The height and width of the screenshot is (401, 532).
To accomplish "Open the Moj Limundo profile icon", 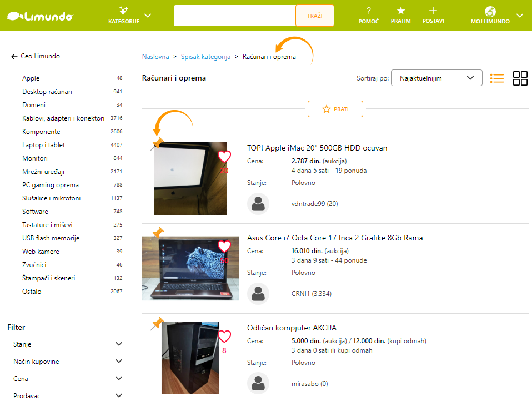I will [x=490, y=11].
